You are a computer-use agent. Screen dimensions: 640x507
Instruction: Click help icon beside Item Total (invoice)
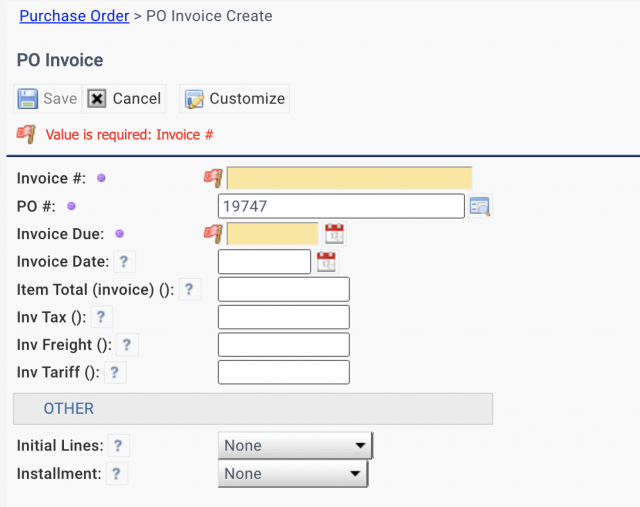[190, 290]
